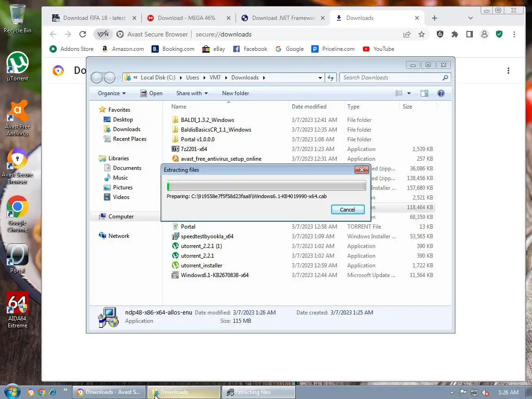Open the YouTube bookmark
This screenshot has height=399, width=532.
378,49
